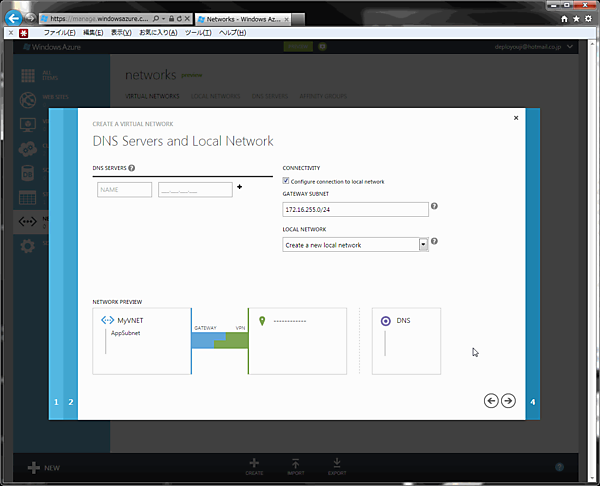Click the previous arrow in the wizard
600x486 pixels.
coord(491,400)
